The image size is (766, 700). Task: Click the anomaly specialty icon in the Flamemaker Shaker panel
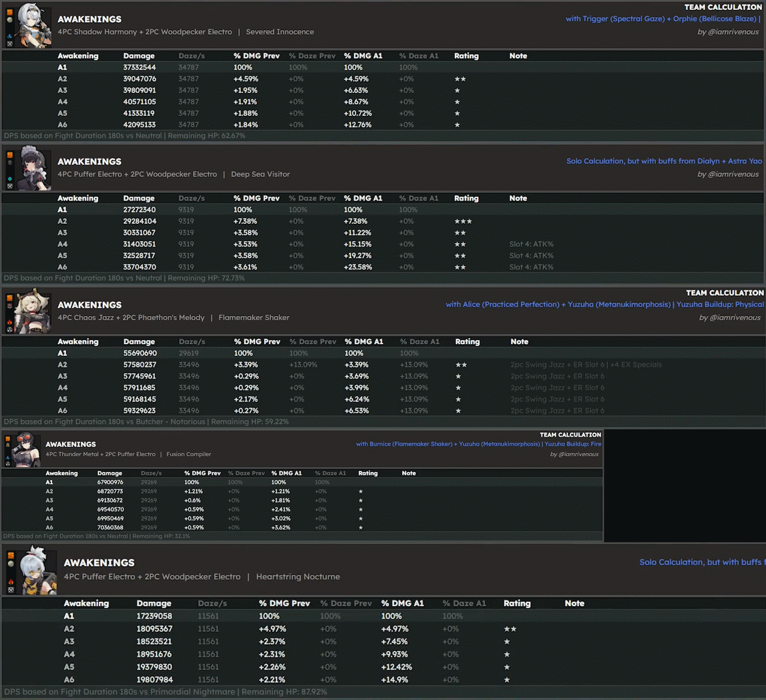tap(10, 329)
